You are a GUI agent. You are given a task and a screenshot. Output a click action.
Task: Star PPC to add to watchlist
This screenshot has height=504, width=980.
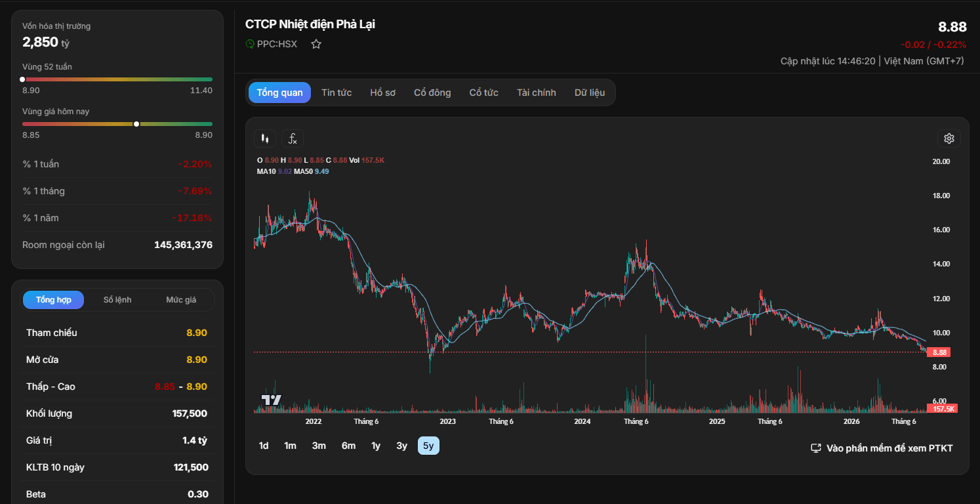click(x=316, y=44)
